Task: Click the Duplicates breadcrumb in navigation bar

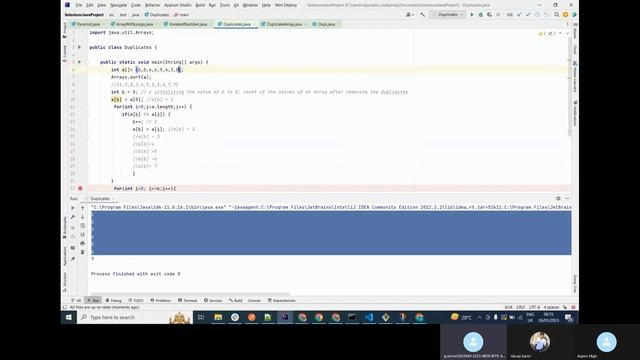Action: click(157, 15)
